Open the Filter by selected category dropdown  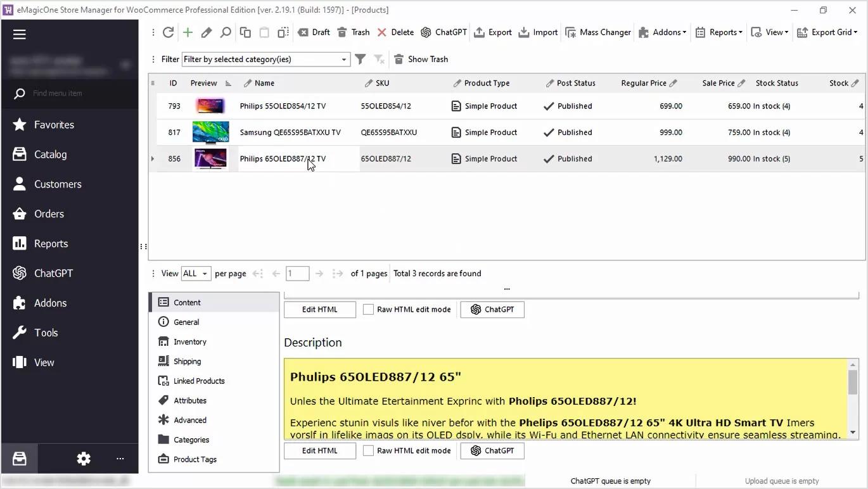click(x=343, y=60)
